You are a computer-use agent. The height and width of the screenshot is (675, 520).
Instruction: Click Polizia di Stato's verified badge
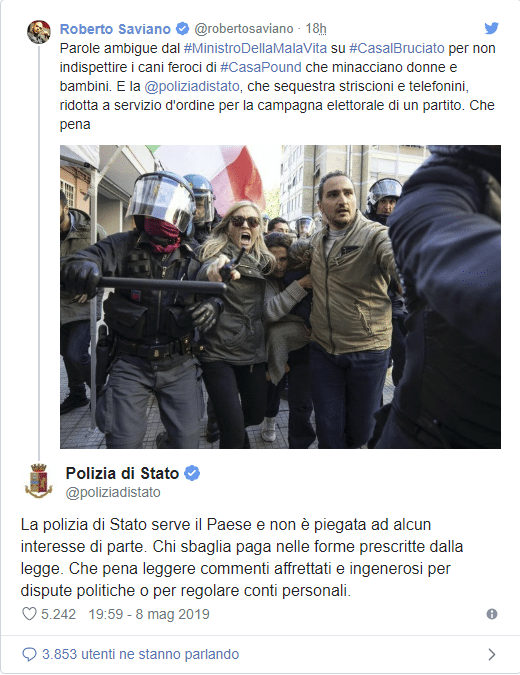(192, 473)
